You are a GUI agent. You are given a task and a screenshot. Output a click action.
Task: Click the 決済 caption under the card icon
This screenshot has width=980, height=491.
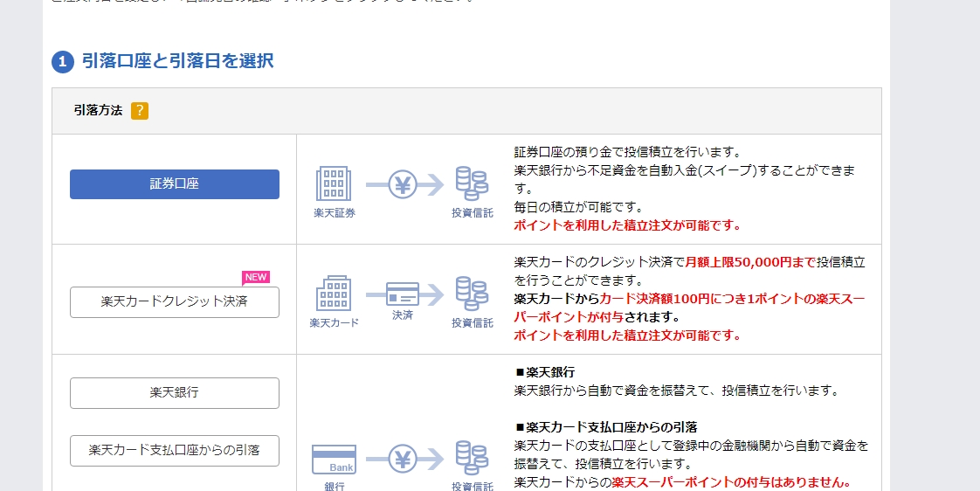[x=403, y=315]
